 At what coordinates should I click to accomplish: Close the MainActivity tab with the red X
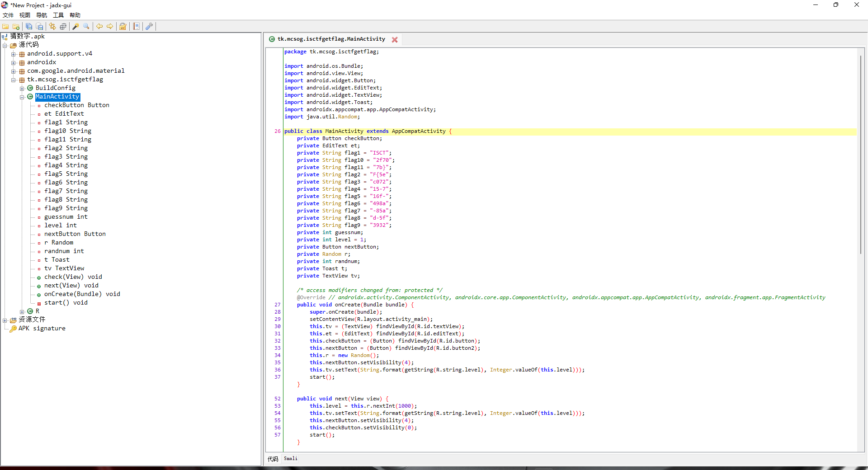point(395,40)
